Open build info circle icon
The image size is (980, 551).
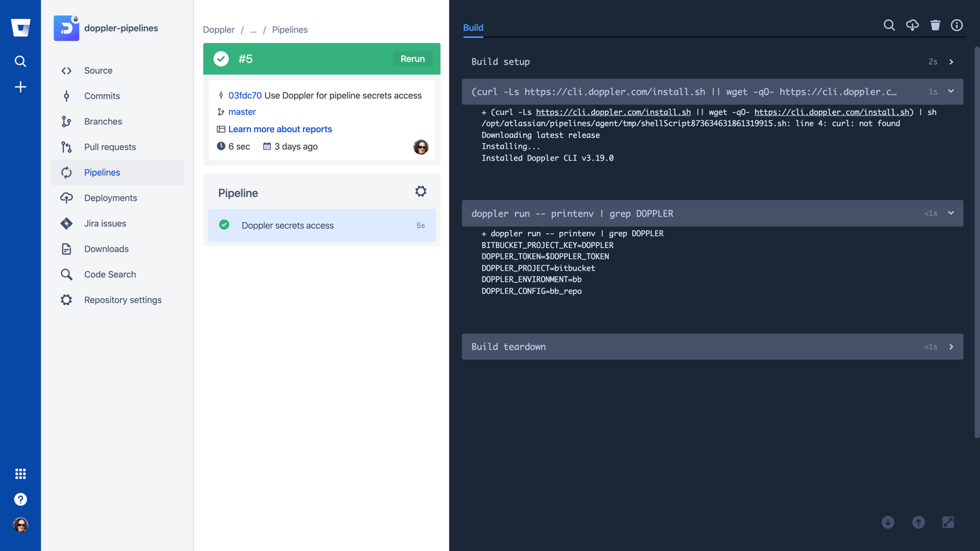click(x=957, y=25)
